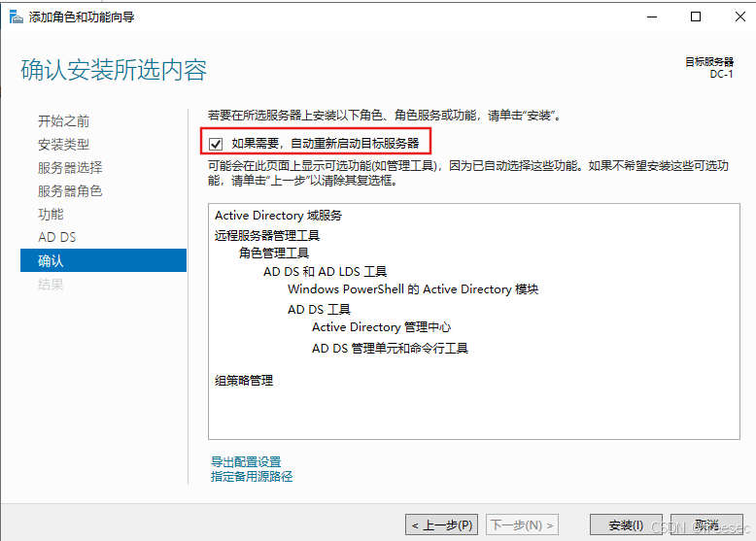Click 组策略管理 list entry

(244, 381)
